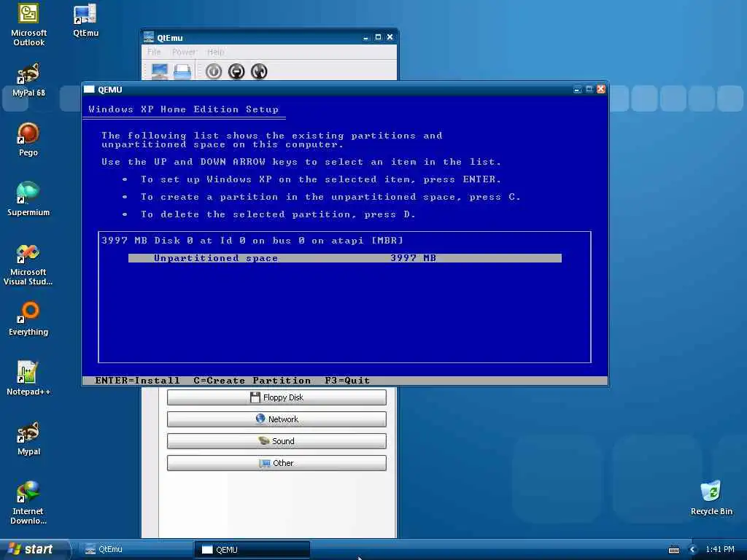Open the Help menu in QtEmu

click(x=215, y=52)
